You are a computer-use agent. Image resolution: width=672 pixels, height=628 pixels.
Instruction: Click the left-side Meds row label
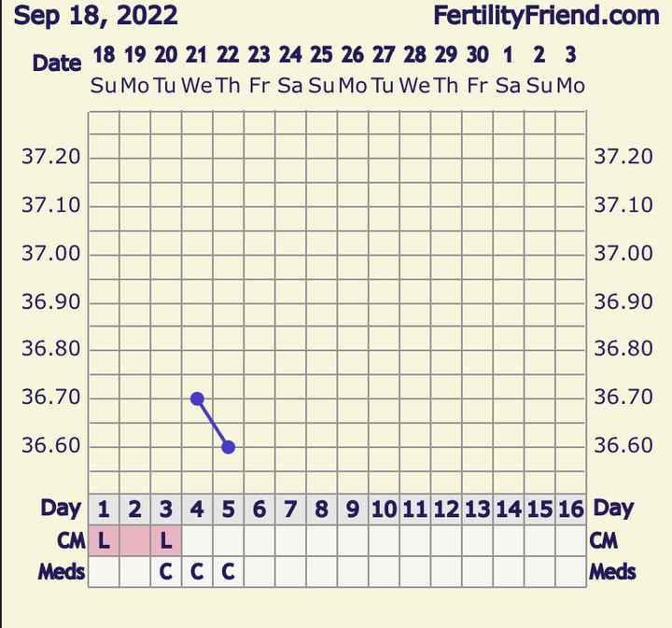pyautogui.click(x=62, y=571)
